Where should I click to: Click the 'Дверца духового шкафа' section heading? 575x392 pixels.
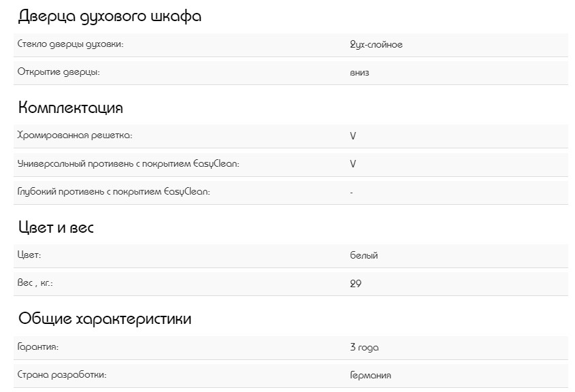coord(110,16)
